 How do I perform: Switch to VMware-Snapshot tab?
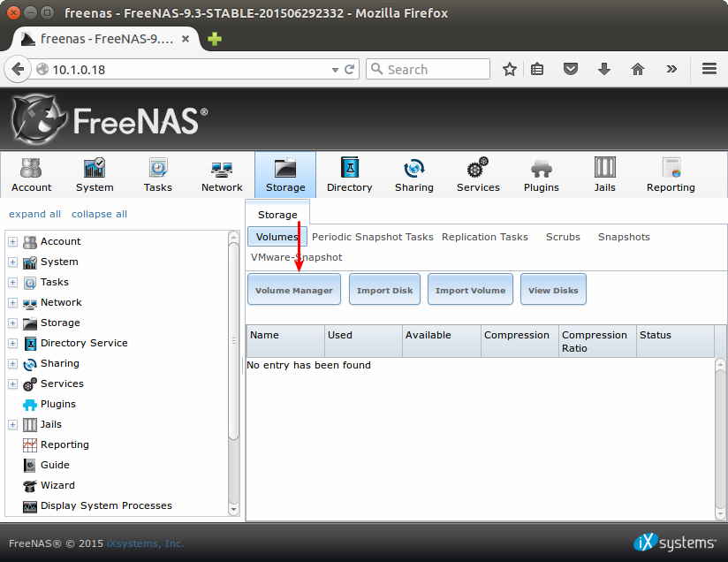(x=296, y=257)
